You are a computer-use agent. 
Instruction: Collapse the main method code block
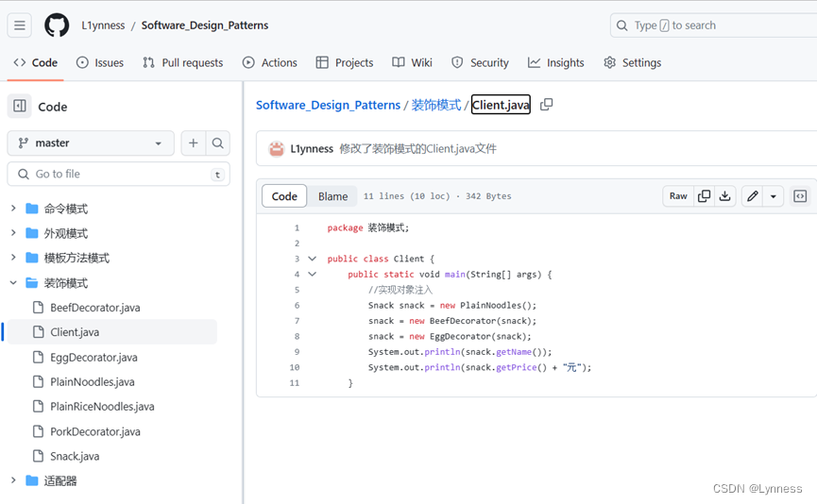pyautogui.click(x=312, y=274)
